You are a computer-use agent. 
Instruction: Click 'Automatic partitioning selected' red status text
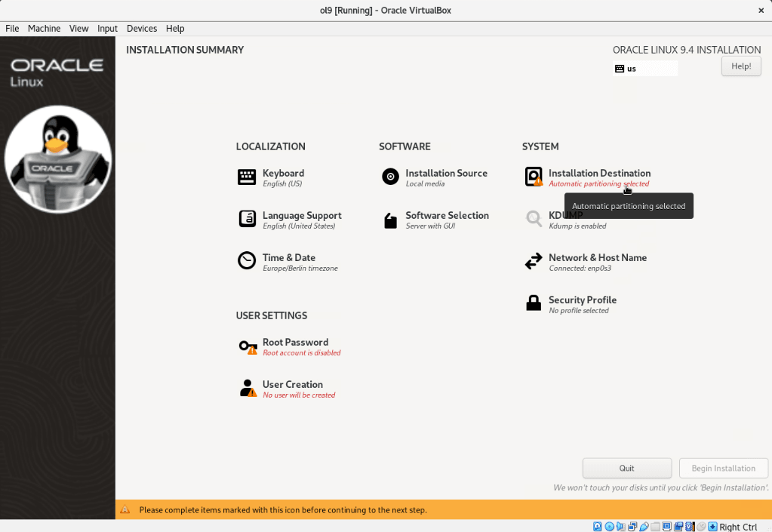(x=598, y=183)
